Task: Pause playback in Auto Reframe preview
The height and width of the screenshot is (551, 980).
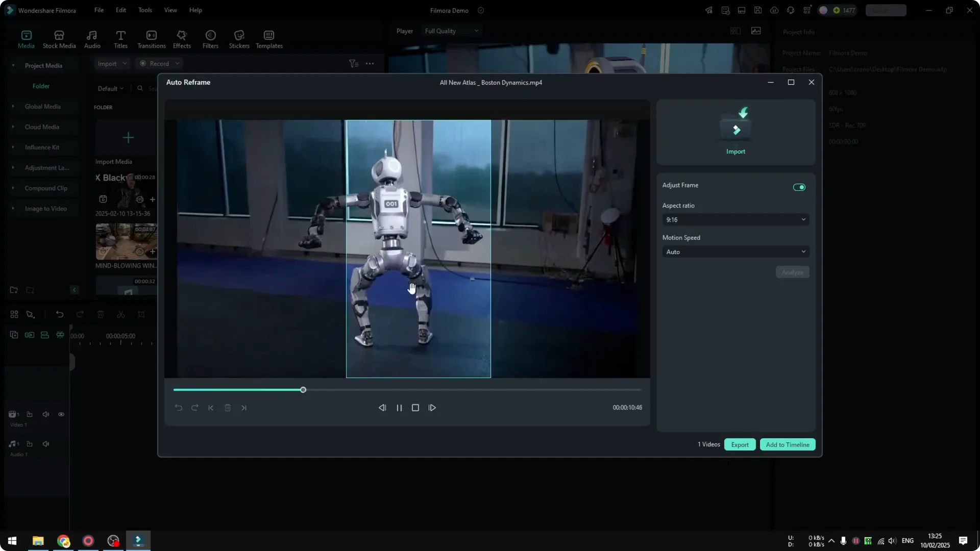Action: coord(399,408)
